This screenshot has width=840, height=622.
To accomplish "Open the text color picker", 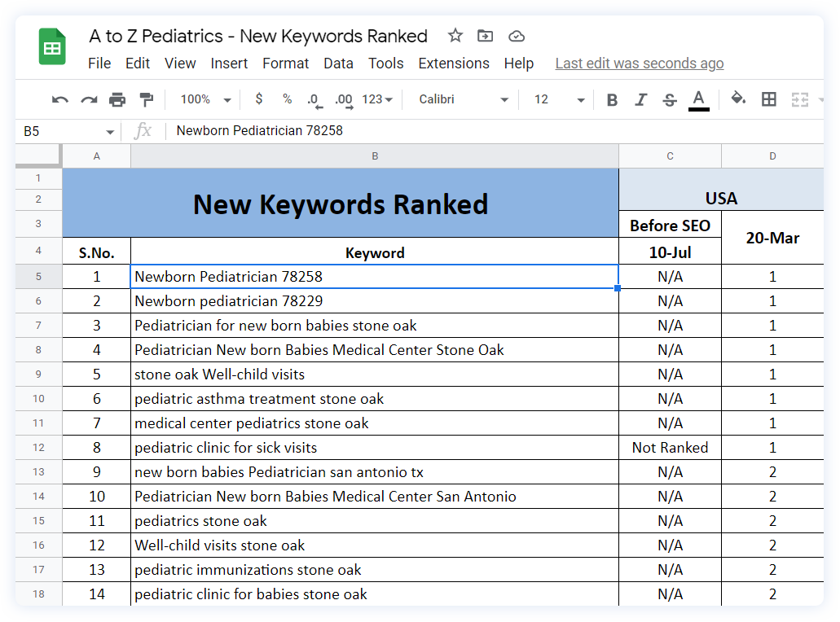I will click(x=698, y=99).
